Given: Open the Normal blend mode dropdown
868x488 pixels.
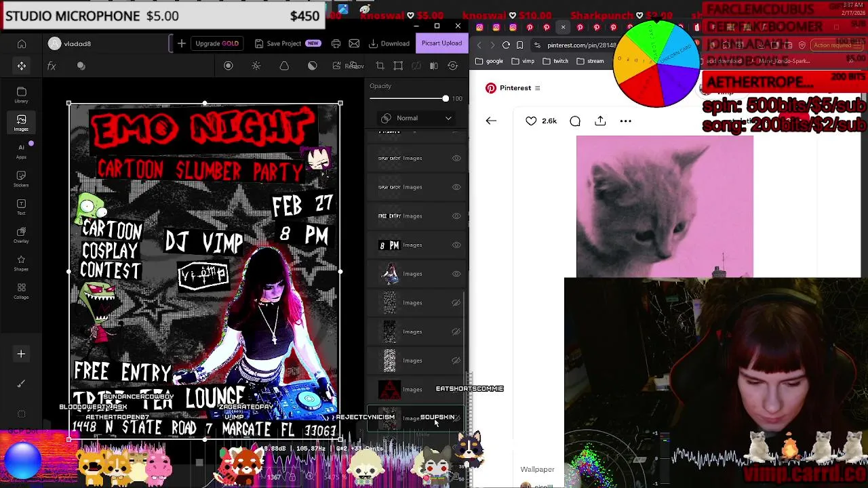Looking at the screenshot, I should (416, 118).
